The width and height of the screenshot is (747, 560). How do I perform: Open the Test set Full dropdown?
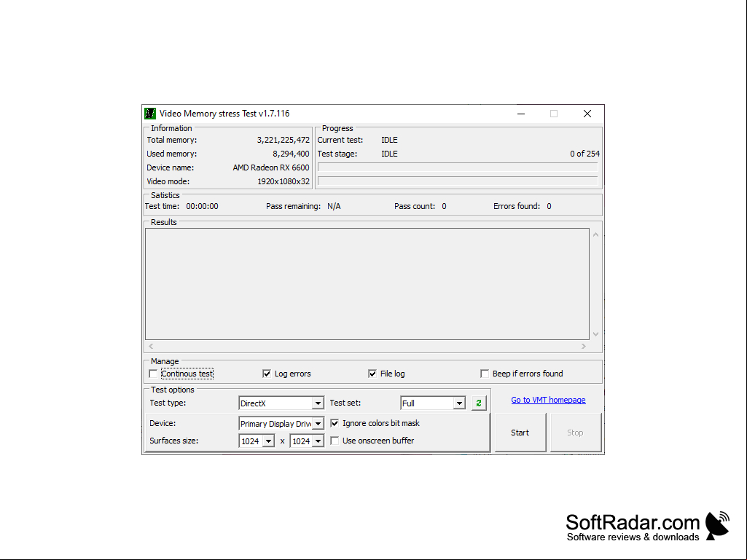point(433,403)
